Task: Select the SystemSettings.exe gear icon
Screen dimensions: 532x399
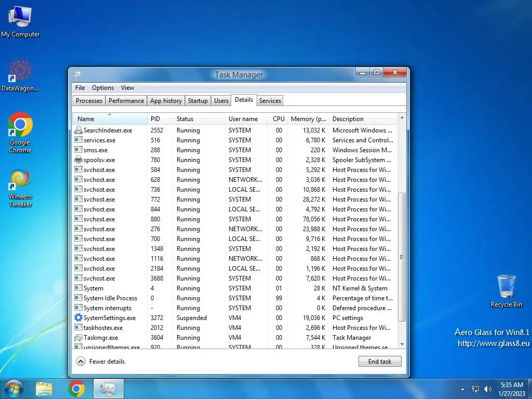Action: pos(78,317)
